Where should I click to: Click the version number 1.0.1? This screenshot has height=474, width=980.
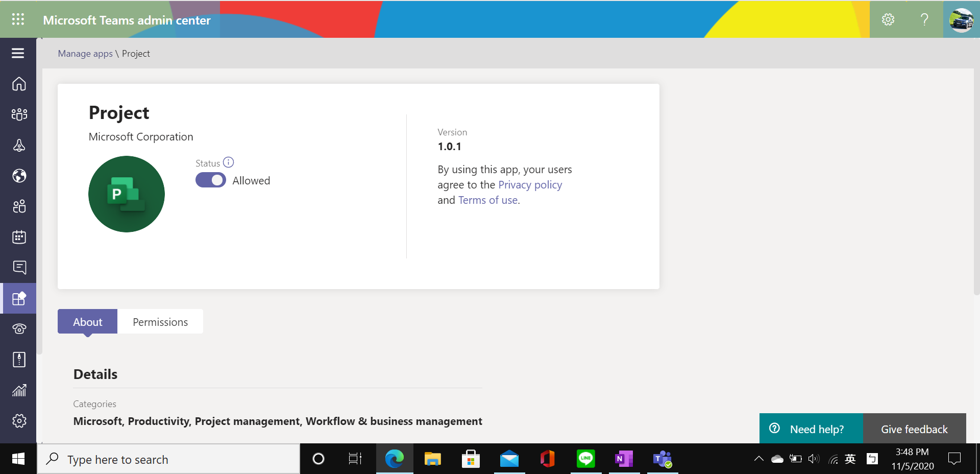[x=450, y=147]
